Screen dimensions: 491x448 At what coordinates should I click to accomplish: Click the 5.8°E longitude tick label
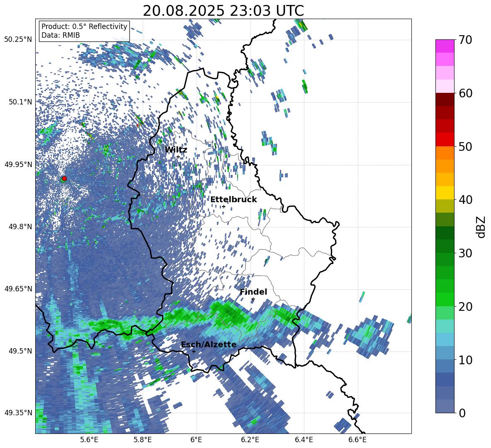143,440
